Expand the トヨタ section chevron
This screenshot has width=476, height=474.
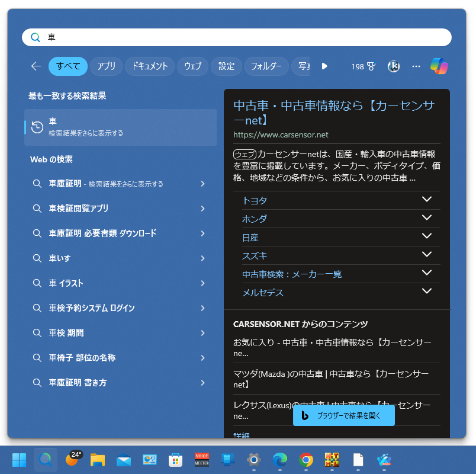[427, 199]
